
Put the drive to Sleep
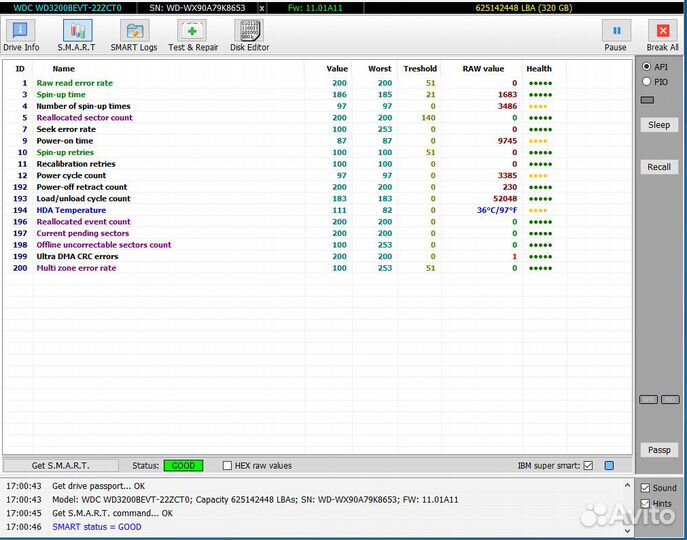click(659, 125)
